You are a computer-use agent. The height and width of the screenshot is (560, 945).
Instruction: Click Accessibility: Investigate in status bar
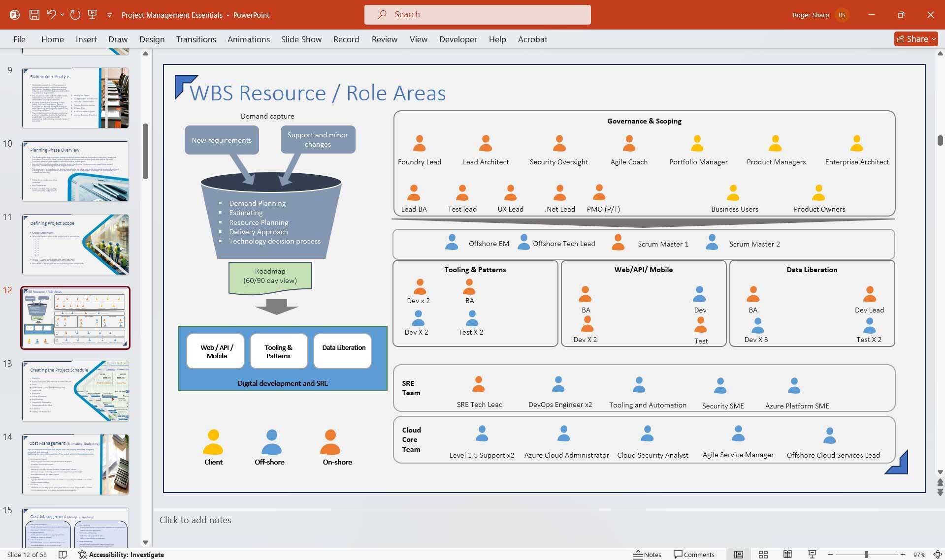121,555
